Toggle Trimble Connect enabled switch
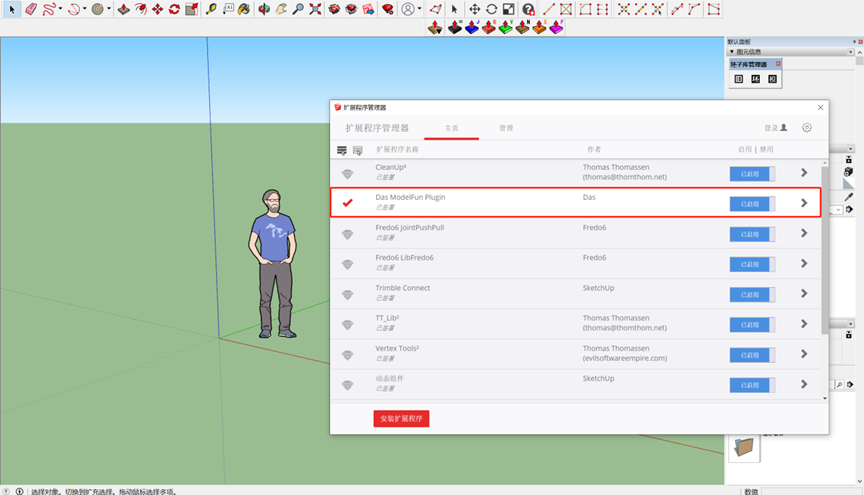The width and height of the screenshot is (864, 495). pos(752,294)
